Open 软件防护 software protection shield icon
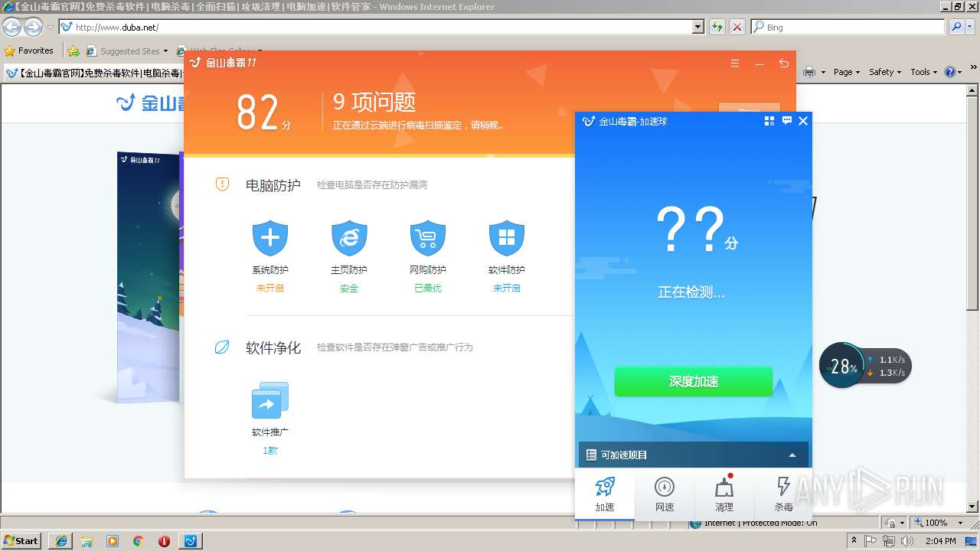The image size is (980, 551). [507, 239]
